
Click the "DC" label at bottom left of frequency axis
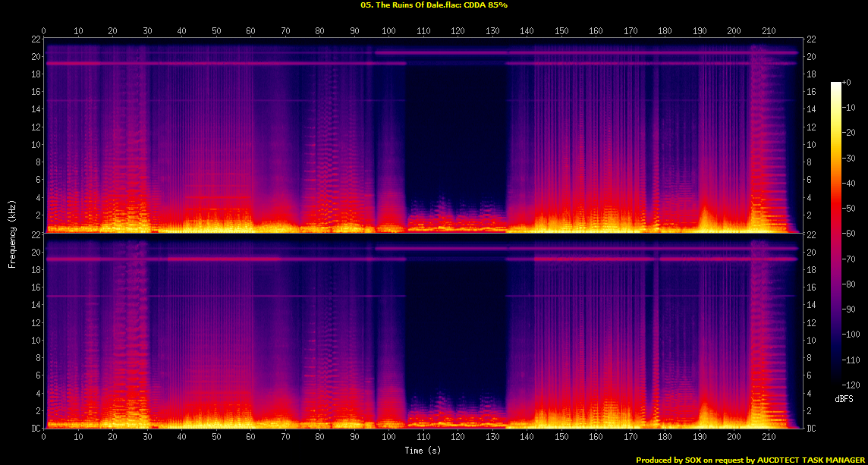point(35,429)
